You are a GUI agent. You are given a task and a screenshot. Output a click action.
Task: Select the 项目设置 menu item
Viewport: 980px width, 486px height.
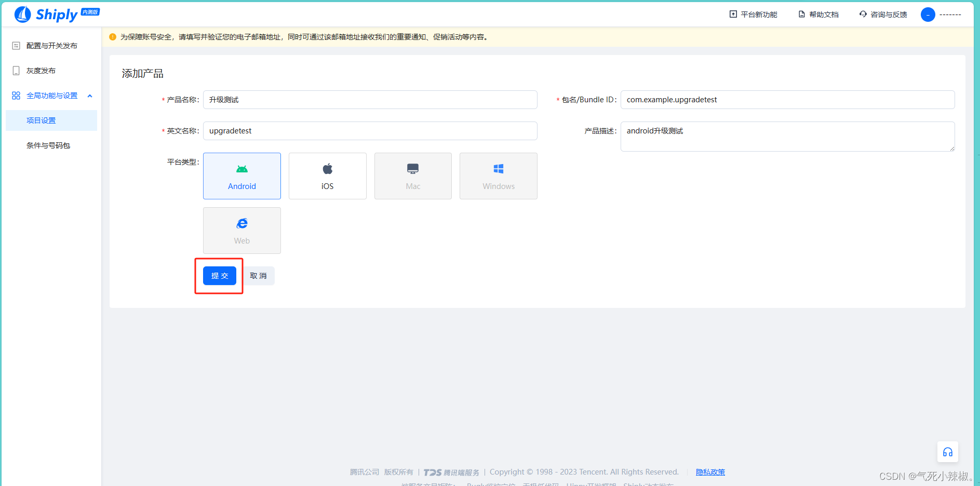(x=40, y=120)
